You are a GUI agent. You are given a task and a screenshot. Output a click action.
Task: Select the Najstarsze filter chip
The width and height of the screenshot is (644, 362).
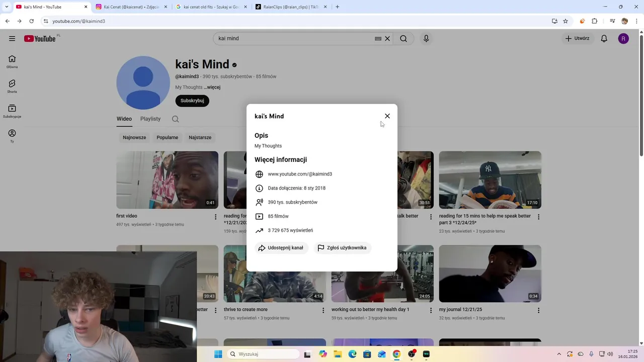tap(200, 137)
